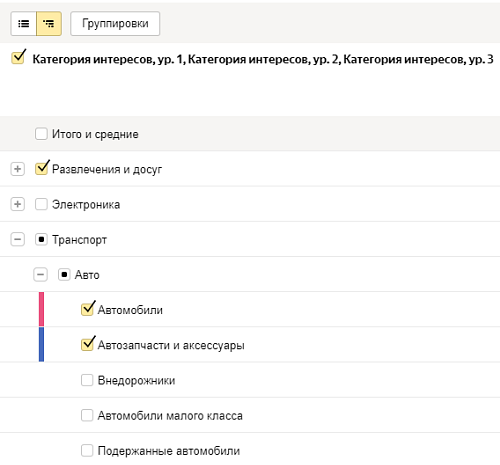Uncheck Развлечения и досуг
The width and height of the screenshot is (500, 465).
click(x=42, y=168)
